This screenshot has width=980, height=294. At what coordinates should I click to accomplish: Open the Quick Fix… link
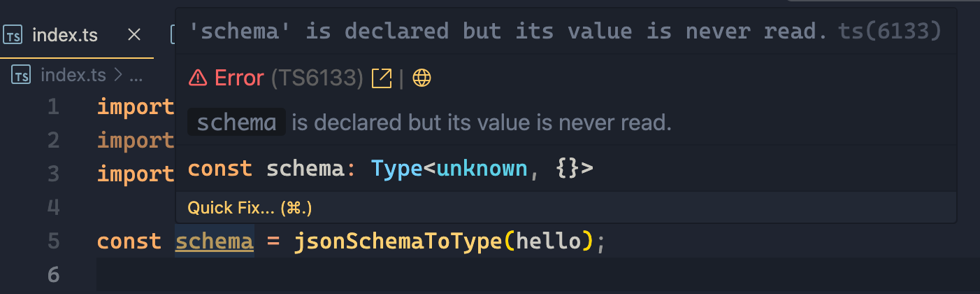[250, 208]
